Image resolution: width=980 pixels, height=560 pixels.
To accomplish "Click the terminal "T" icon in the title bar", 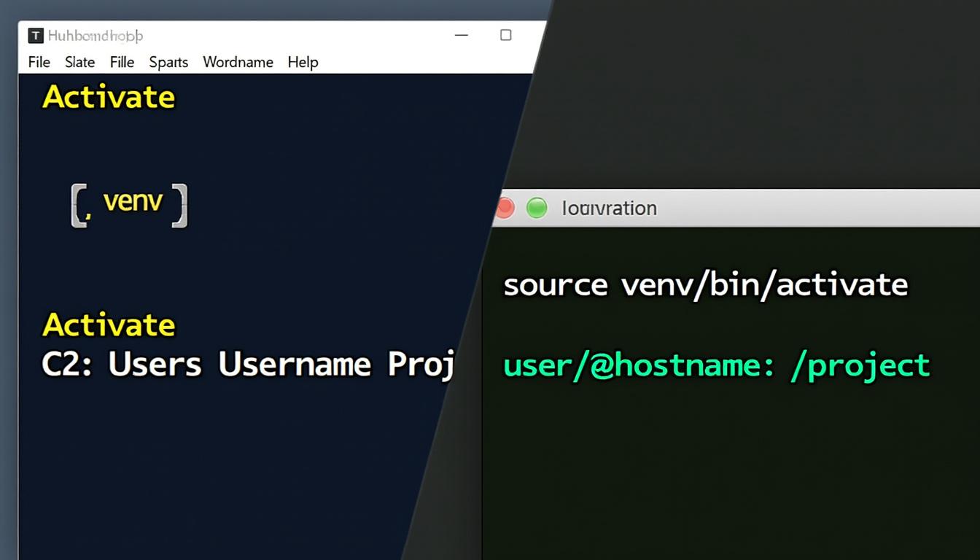I will (35, 34).
